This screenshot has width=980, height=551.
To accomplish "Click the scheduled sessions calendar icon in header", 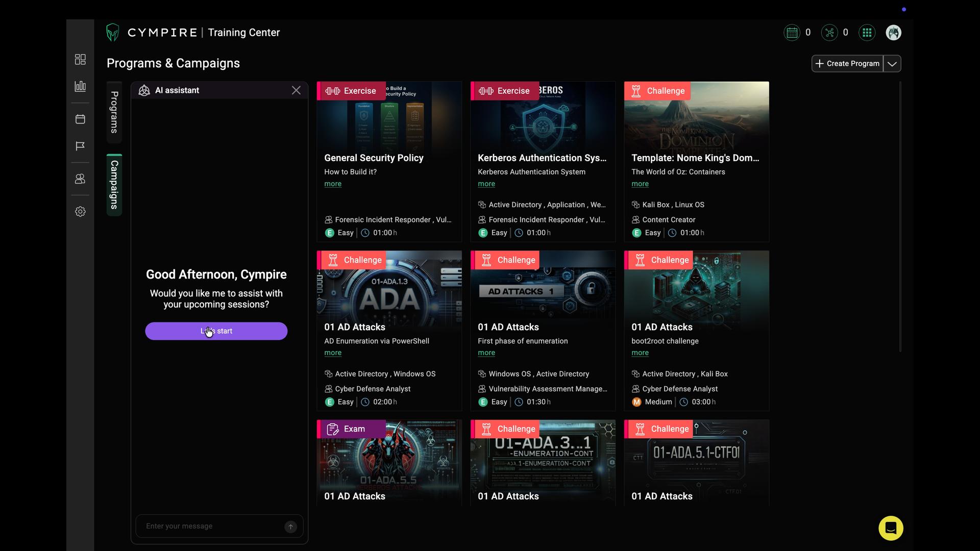I will click(x=792, y=33).
